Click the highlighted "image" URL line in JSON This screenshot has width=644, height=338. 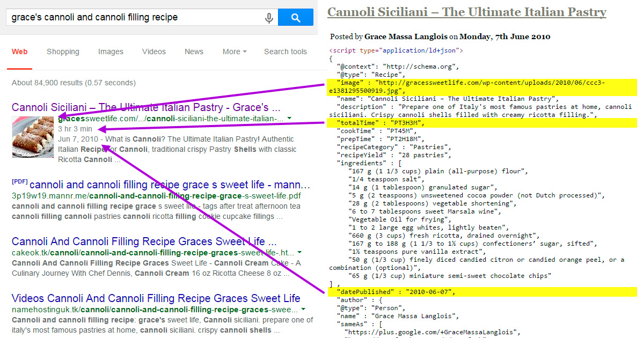tap(481, 86)
